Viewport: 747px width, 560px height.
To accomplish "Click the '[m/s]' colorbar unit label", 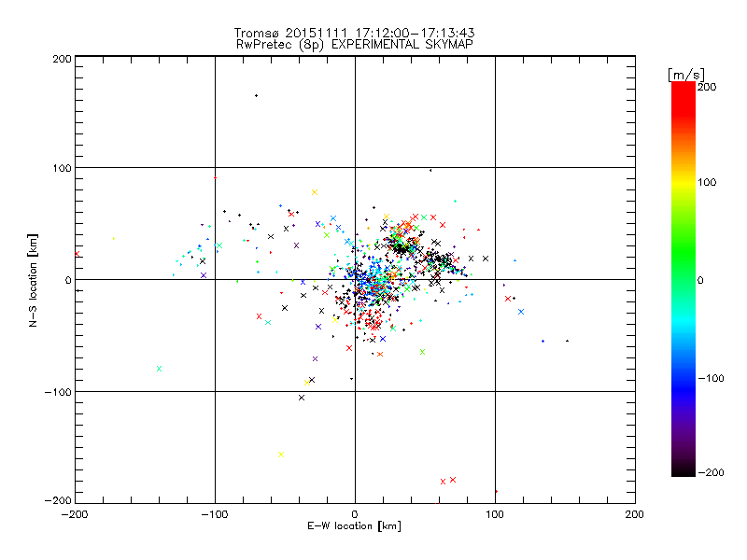I will 686,75.
